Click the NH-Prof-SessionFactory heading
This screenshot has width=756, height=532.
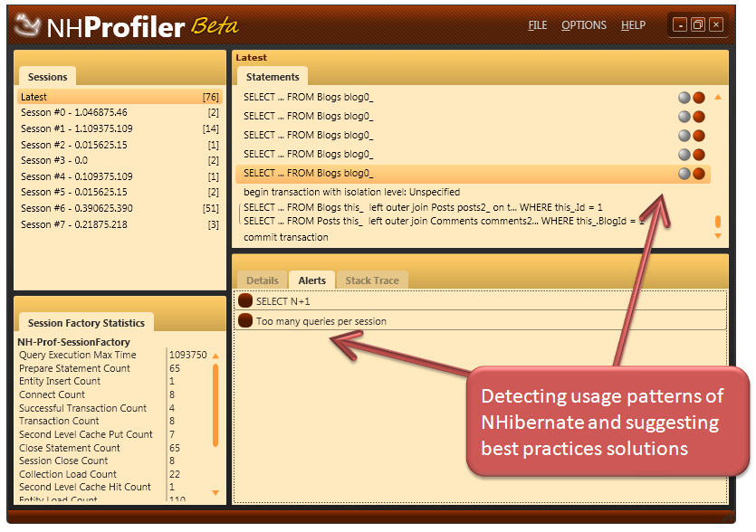(x=73, y=342)
